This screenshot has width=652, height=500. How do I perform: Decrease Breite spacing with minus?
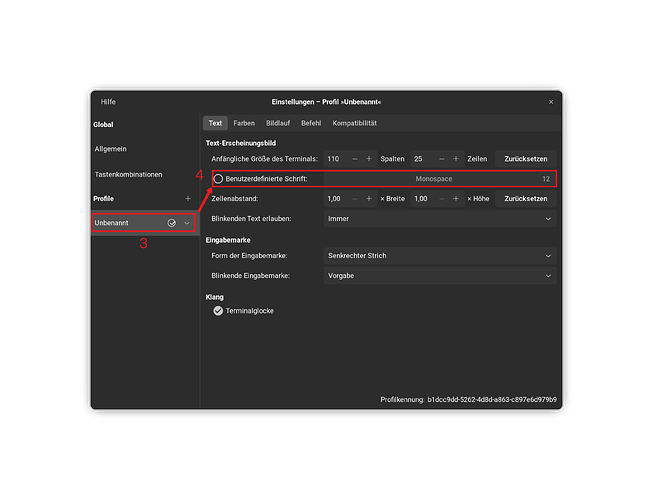click(x=355, y=199)
